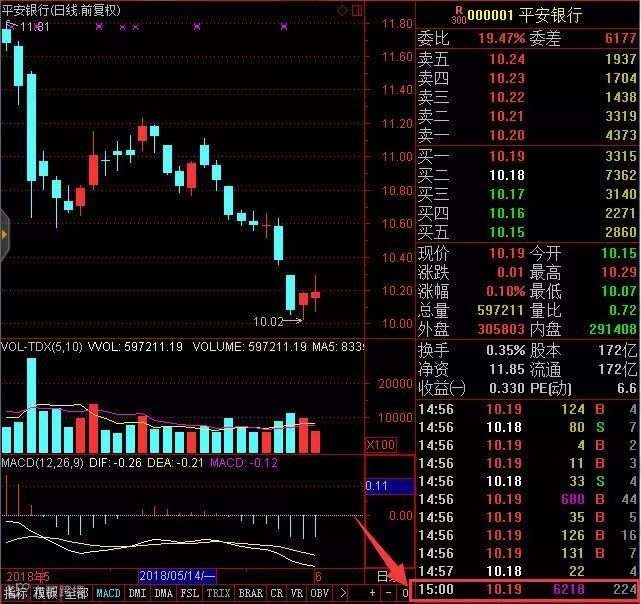Image resolution: width=641 pixels, height=604 pixels.
Task: Click the rightmost purple info marker above the chart
Action: pyautogui.click(x=284, y=27)
